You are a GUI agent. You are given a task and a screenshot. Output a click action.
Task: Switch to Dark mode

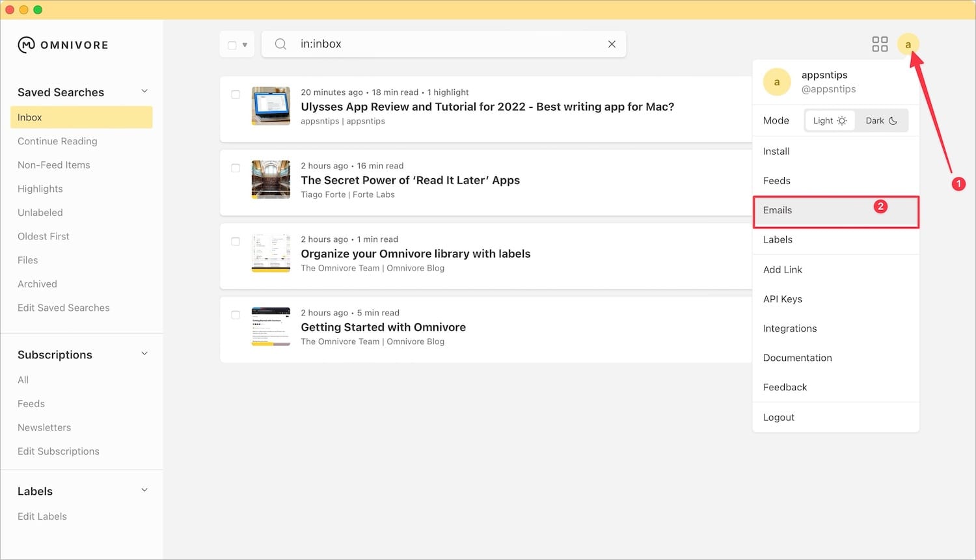pos(881,120)
